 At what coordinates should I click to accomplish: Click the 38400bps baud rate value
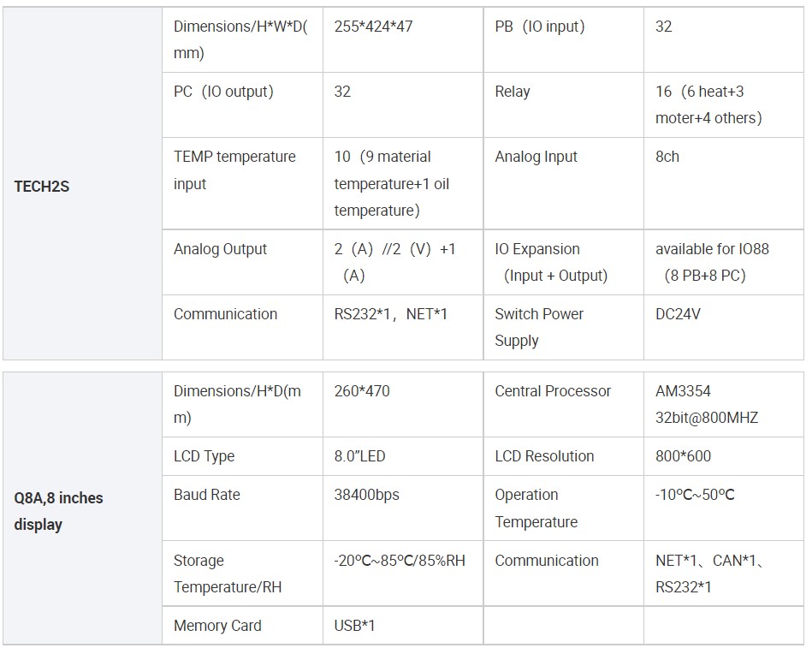(x=366, y=495)
